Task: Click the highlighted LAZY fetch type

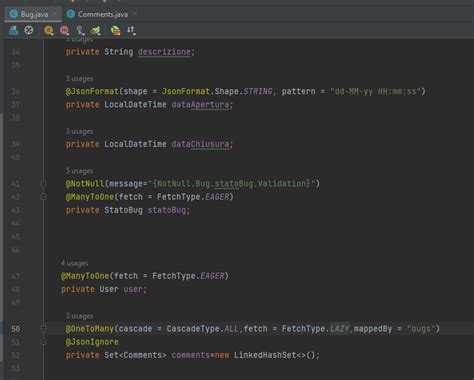Action: click(x=339, y=329)
